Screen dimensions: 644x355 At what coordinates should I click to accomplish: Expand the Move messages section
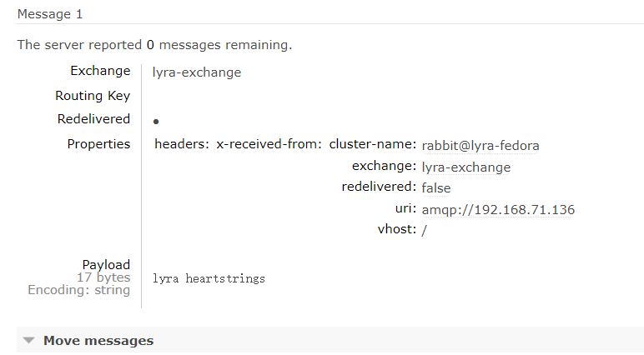[x=98, y=340]
